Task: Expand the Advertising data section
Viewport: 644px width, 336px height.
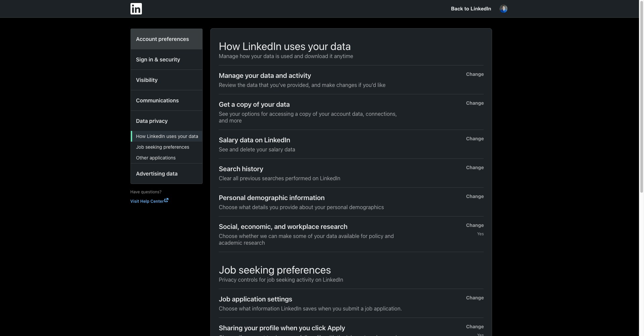Action: 157,174
